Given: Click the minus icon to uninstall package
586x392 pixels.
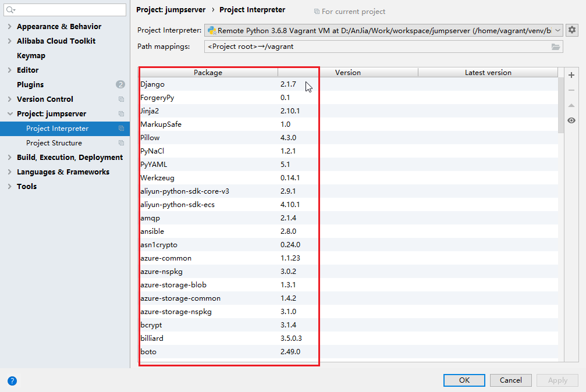Looking at the screenshot, I should [571, 90].
